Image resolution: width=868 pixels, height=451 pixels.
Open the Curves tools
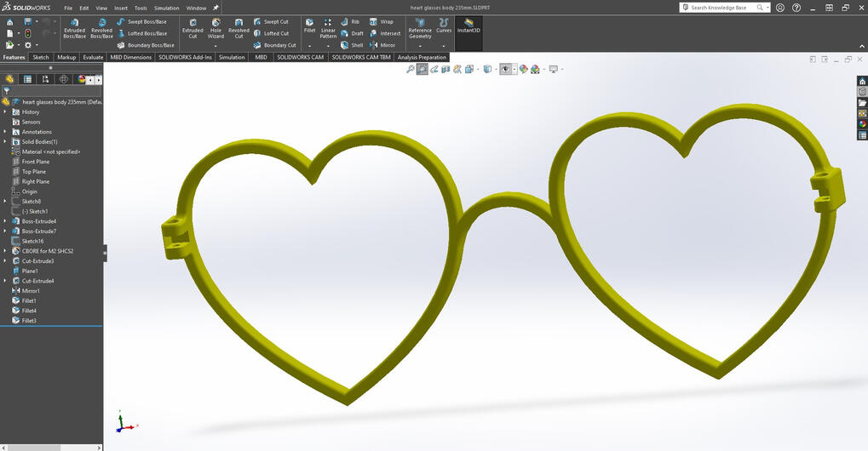click(x=444, y=26)
